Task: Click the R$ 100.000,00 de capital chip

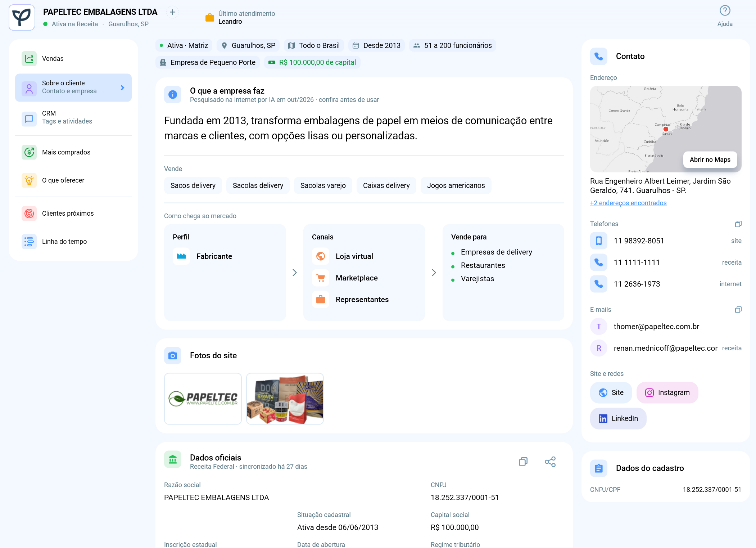Action: click(x=312, y=63)
